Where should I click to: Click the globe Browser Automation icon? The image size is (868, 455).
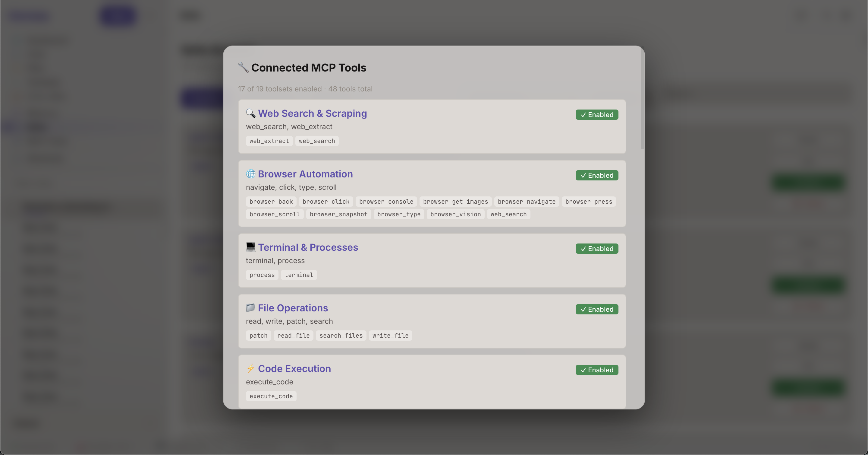[250, 174]
